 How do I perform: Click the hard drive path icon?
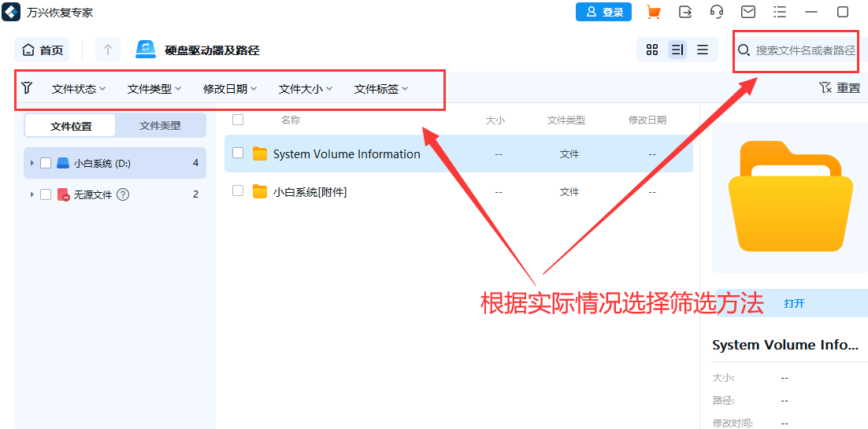[x=146, y=50]
